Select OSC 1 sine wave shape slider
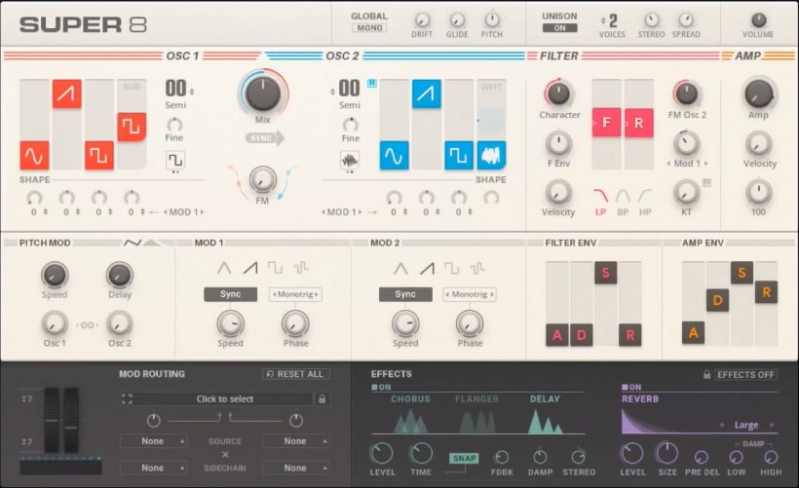This screenshot has width=799, height=488. tap(35, 155)
